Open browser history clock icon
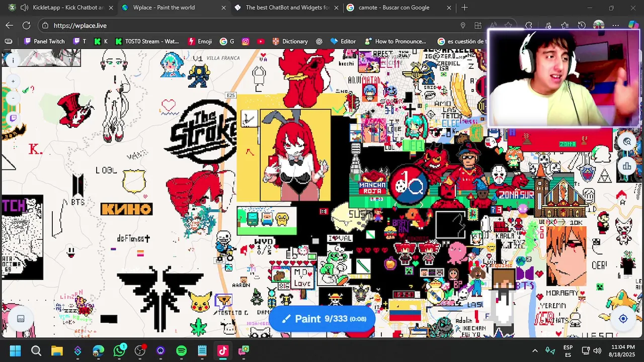Image resolution: width=644 pixels, height=362 pixels. (582, 25)
